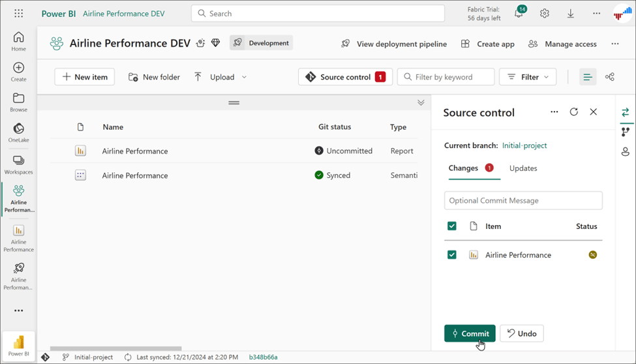The width and height of the screenshot is (636, 364).
Task: Switch to lineage view
Action: click(x=610, y=77)
